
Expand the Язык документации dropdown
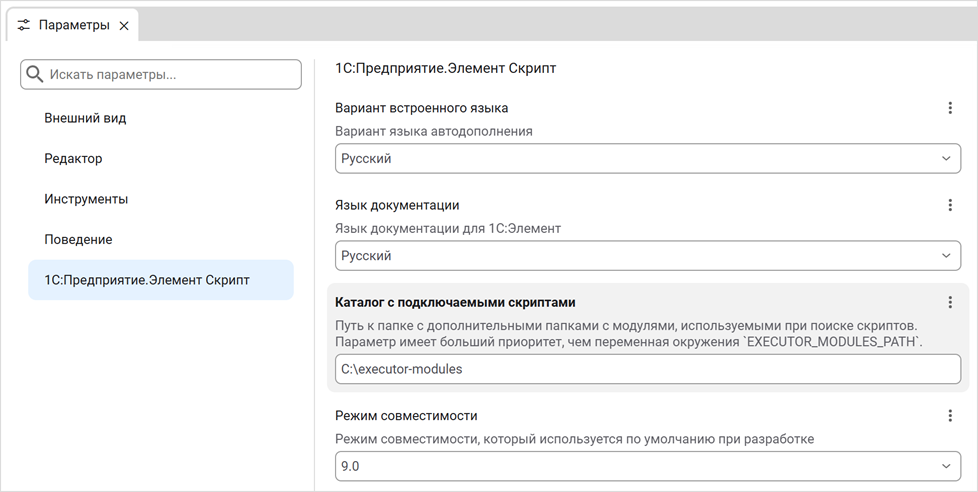point(945,256)
